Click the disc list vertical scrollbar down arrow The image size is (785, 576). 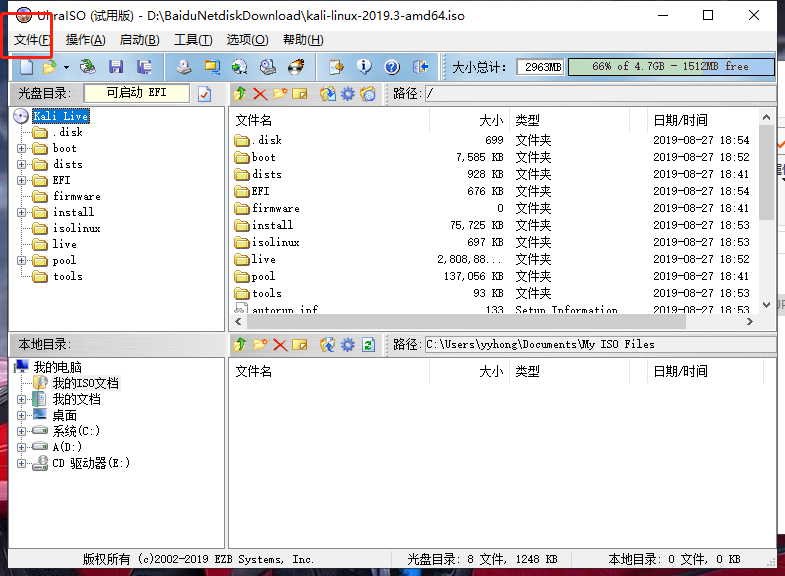[x=766, y=305]
